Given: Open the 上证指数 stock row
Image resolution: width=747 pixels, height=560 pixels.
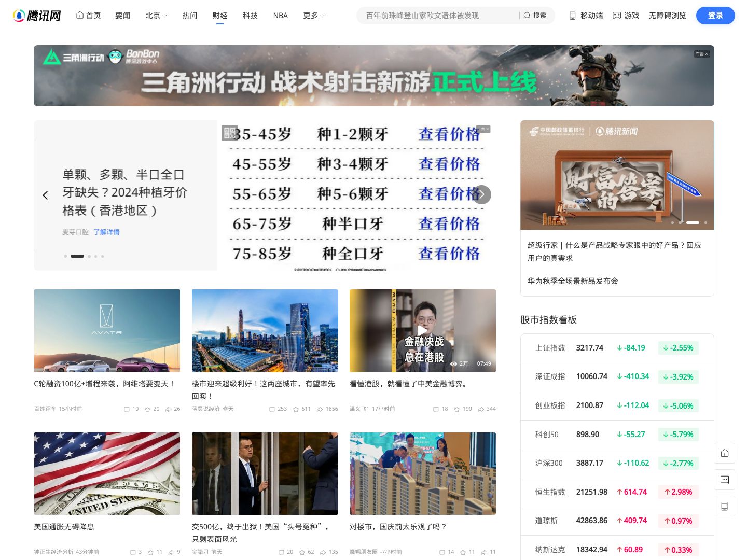Looking at the screenshot, I should click(x=617, y=348).
